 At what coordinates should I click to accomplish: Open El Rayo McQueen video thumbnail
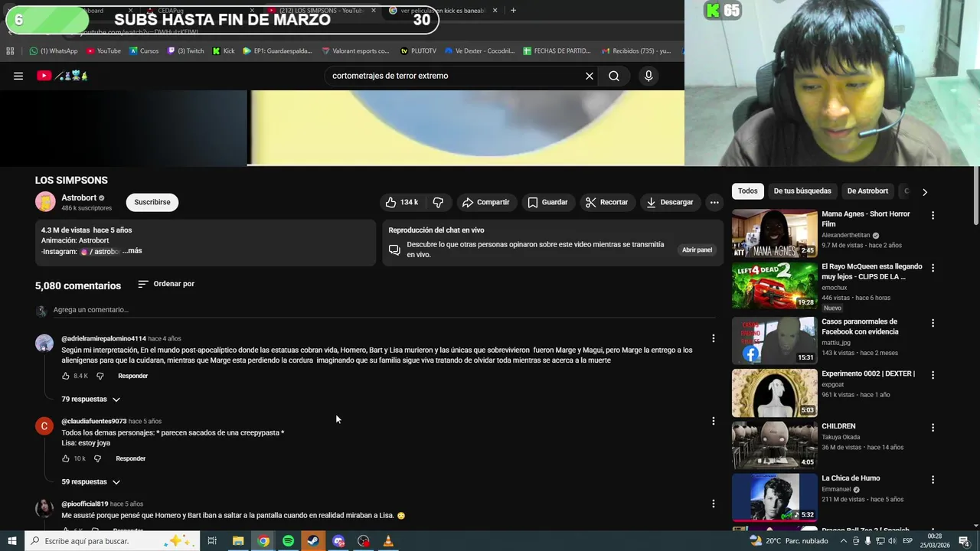[774, 285]
